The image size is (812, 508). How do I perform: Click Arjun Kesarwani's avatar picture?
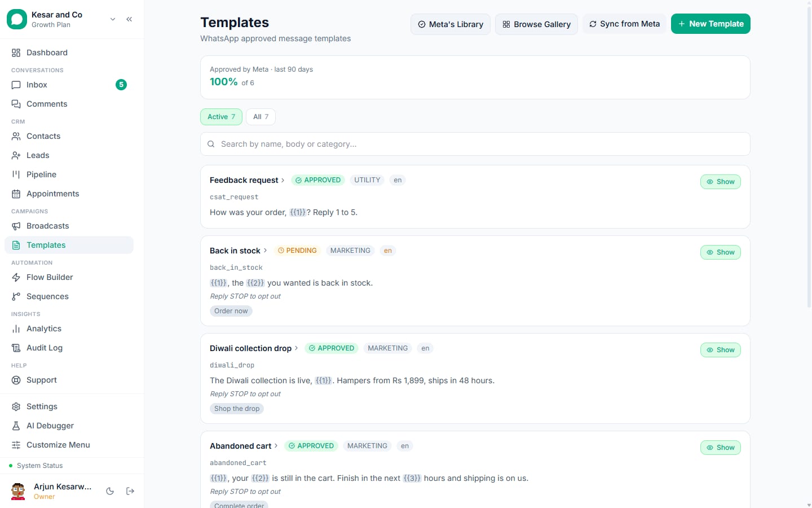coord(18,491)
